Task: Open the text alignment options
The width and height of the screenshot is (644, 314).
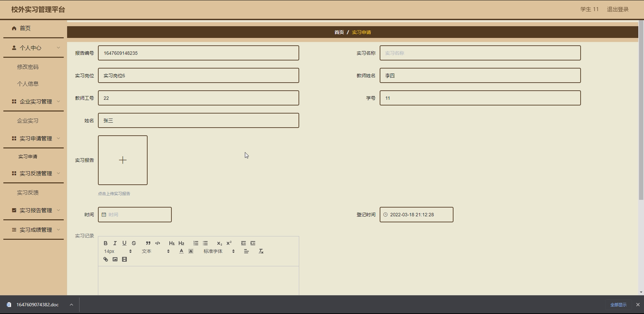Action: pos(246,251)
